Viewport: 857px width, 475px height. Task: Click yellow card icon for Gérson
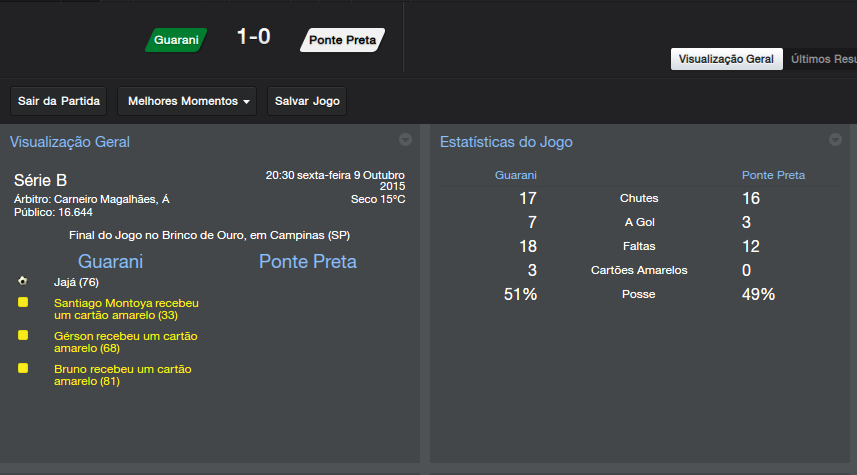click(x=23, y=335)
